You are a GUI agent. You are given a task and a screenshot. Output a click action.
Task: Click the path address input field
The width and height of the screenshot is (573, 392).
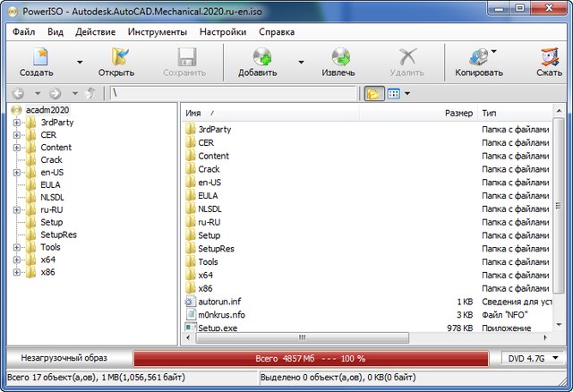[233, 93]
